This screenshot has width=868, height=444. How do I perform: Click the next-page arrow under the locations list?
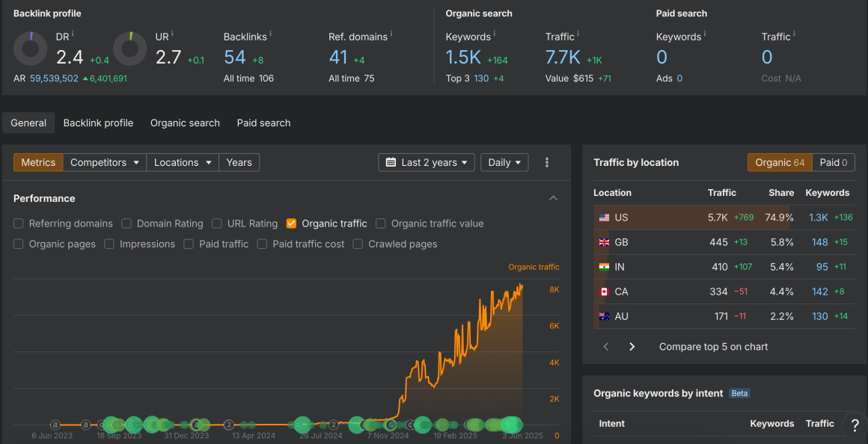coord(632,346)
